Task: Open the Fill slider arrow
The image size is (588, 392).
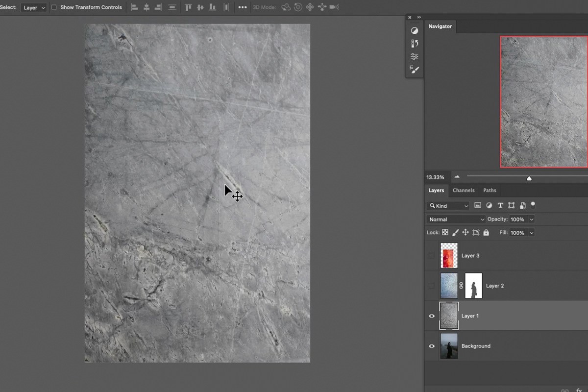Action: [x=532, y=233]
